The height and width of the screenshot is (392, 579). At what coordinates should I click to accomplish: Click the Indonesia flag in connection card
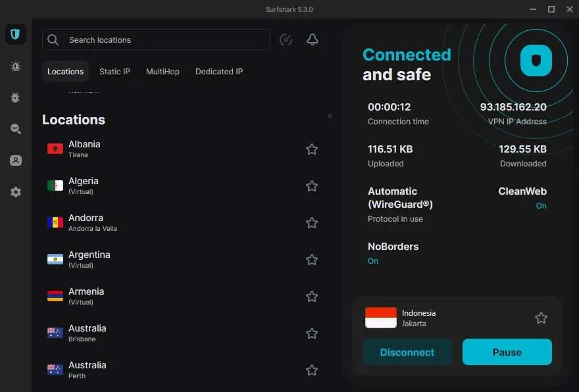[x=381, y=318]
